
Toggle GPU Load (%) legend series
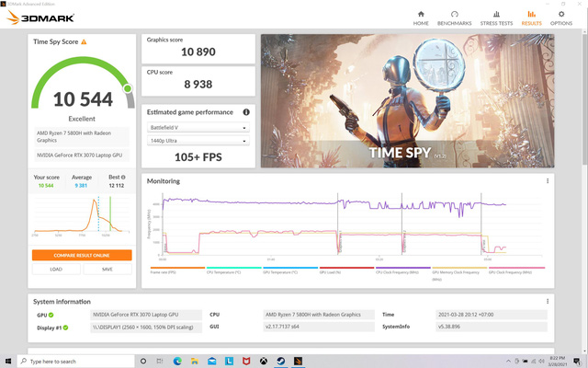(346, 270)
